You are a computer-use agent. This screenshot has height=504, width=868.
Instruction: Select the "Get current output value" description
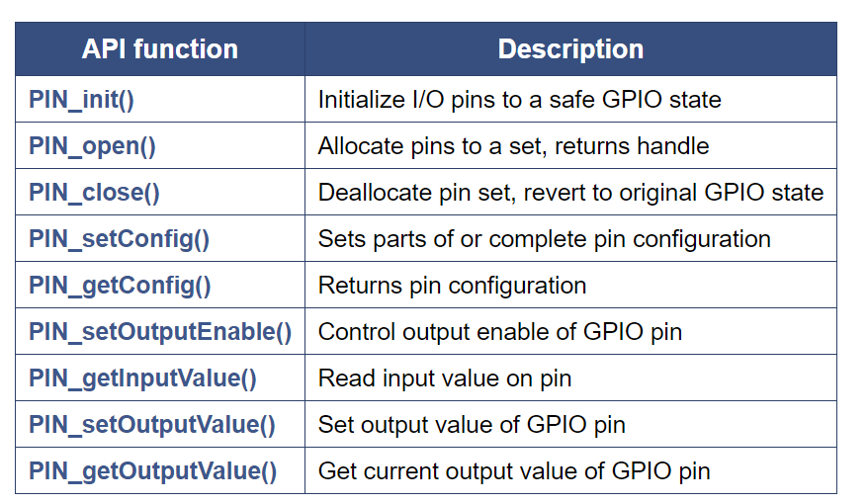[x=513, y=471]
